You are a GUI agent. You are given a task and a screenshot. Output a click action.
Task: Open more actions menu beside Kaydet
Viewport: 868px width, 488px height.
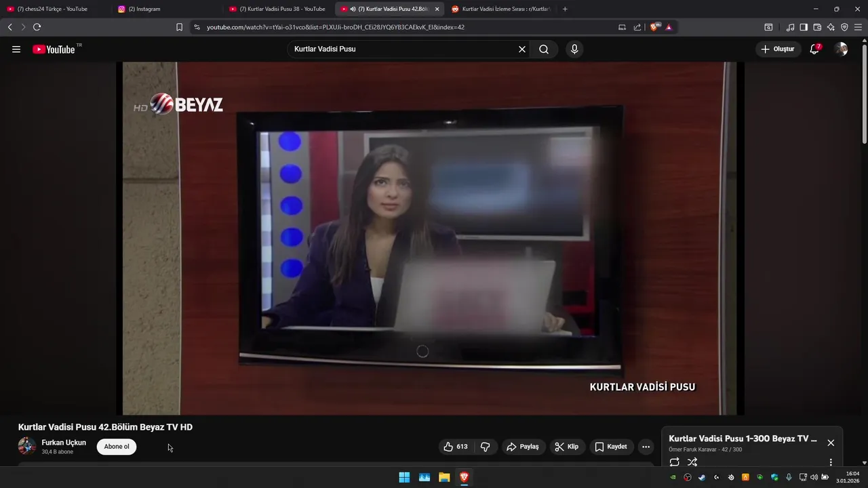646,447
